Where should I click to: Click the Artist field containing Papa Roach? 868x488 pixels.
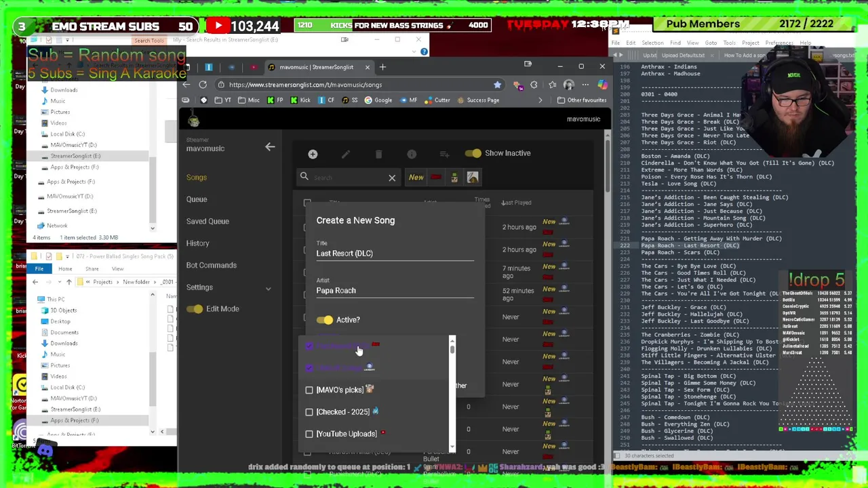click(x=395, y=291)
